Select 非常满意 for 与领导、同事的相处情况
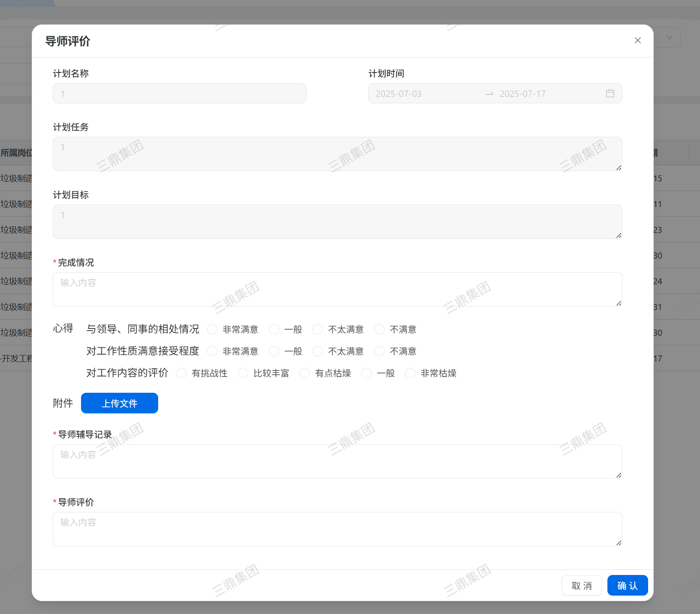This screenshot has height=614, width=700. click(212, 329)
